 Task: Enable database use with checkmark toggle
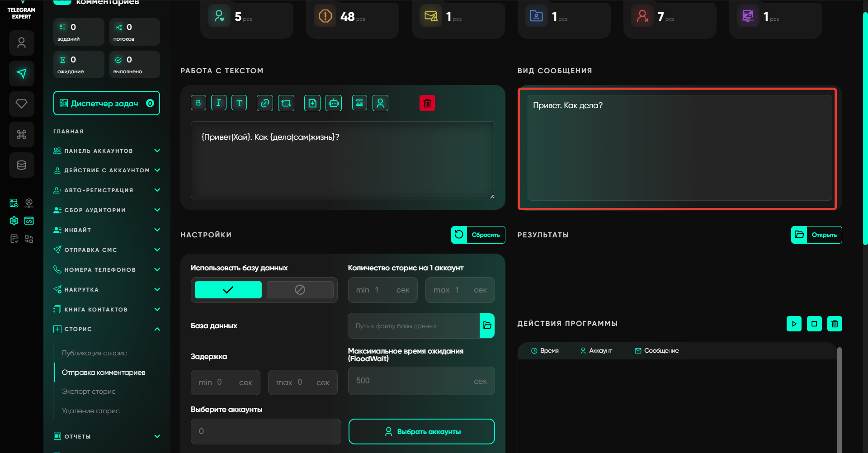click(228, 290)
